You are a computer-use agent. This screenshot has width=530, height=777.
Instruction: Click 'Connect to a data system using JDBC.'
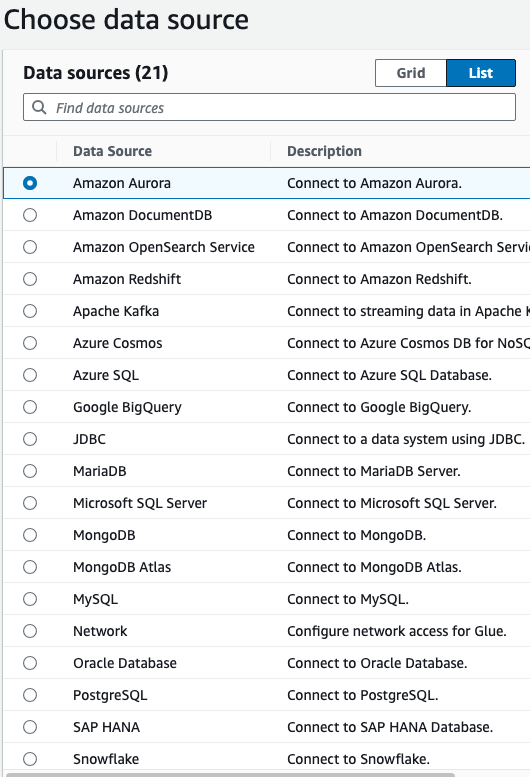(x=406, y=439)
